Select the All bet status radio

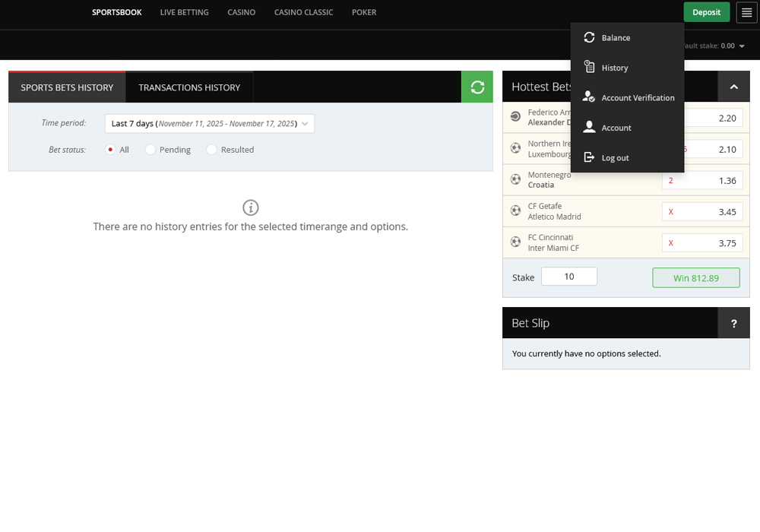(110, 150)
